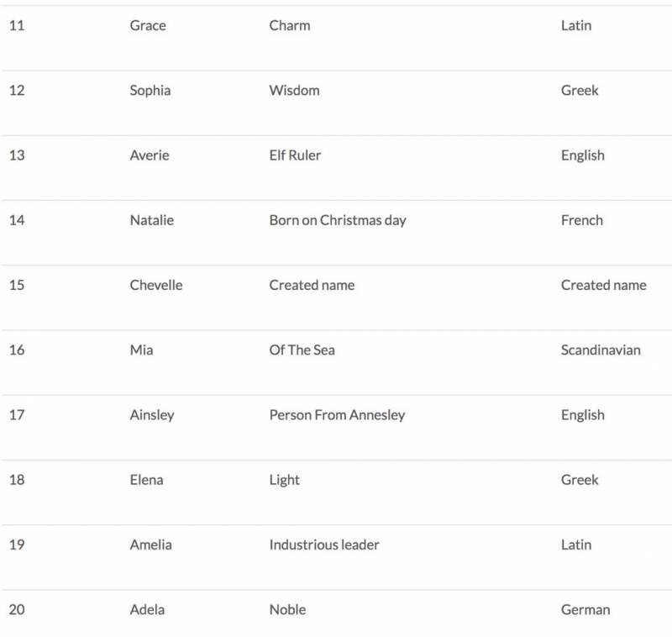Click the name Elena
The width and height of the screenshot is (672, 637).
(x=146, y=480)
